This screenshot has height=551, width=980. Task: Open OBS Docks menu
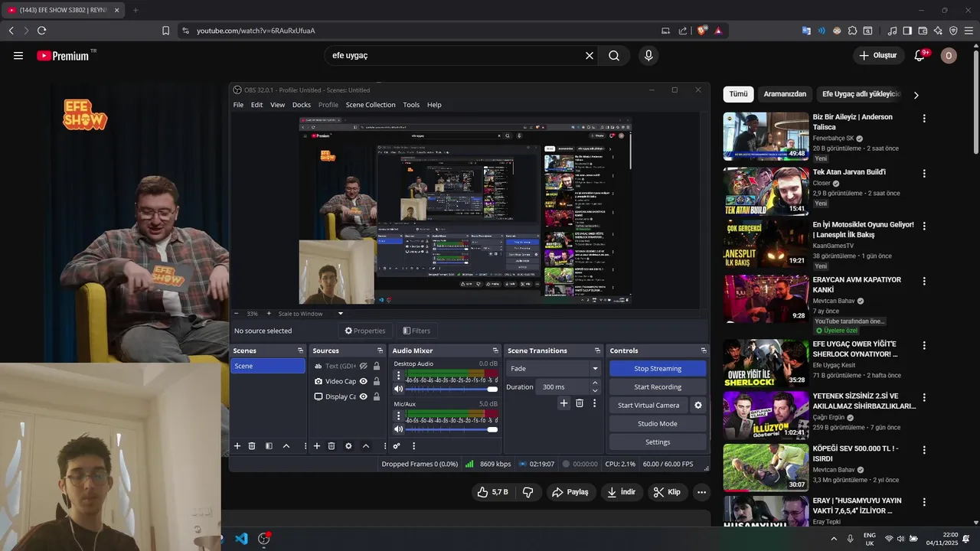pos(302,105)
